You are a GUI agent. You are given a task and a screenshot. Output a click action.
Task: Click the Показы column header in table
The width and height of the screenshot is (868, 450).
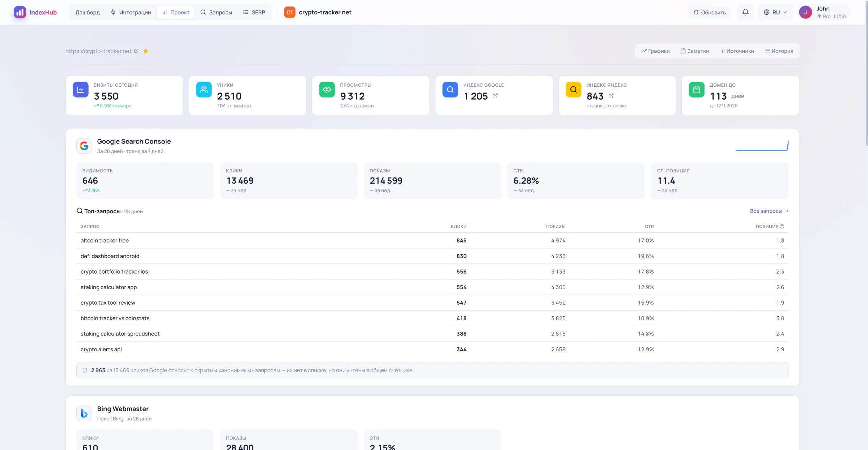click(556, 226)
